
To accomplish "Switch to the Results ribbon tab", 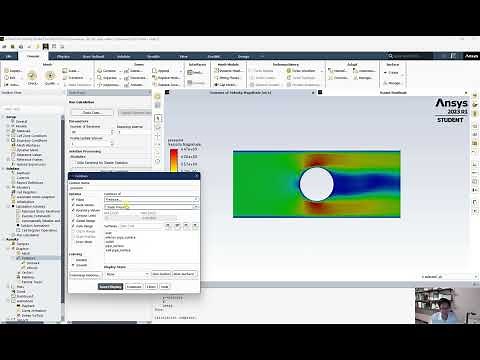I will (154, 56).
